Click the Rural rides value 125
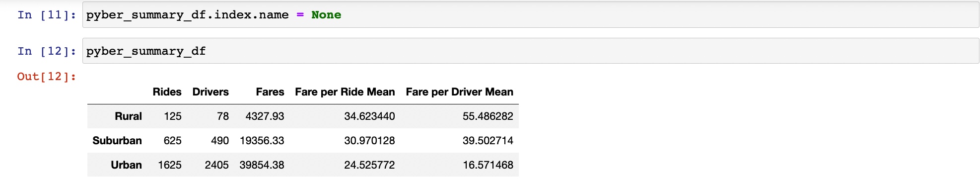Screen dimensions: 980x186 coord(173,116)
